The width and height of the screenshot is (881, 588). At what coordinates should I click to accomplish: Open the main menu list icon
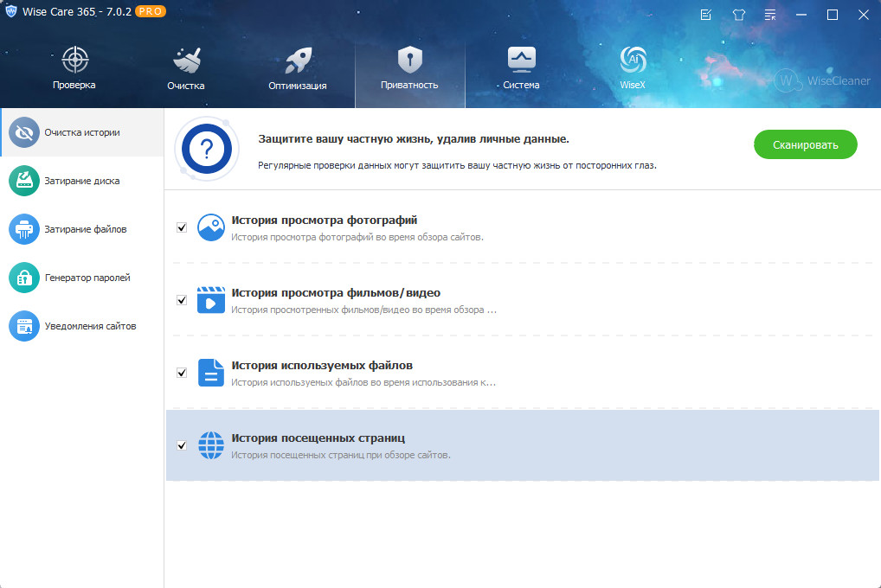pos(770,15)
